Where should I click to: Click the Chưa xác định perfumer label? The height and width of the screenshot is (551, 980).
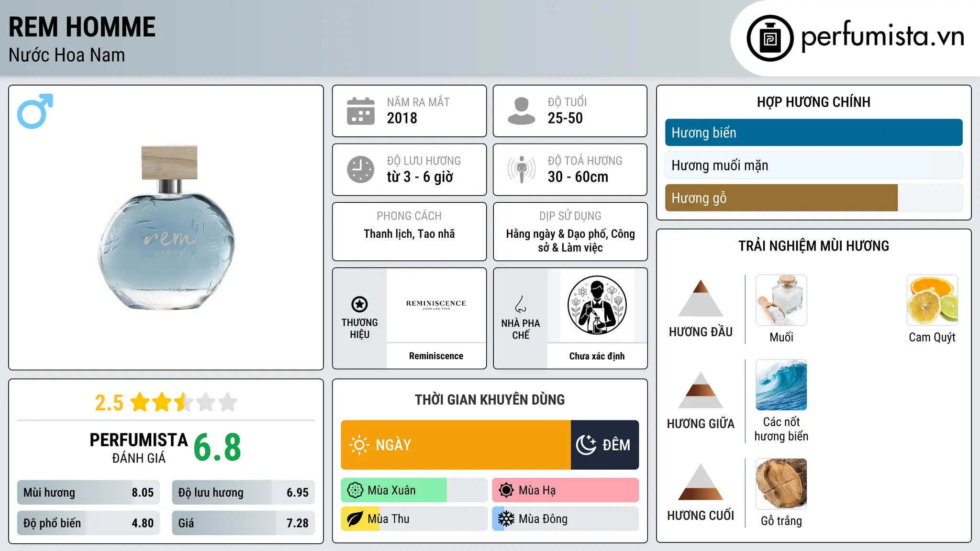(x=597, y=356)
